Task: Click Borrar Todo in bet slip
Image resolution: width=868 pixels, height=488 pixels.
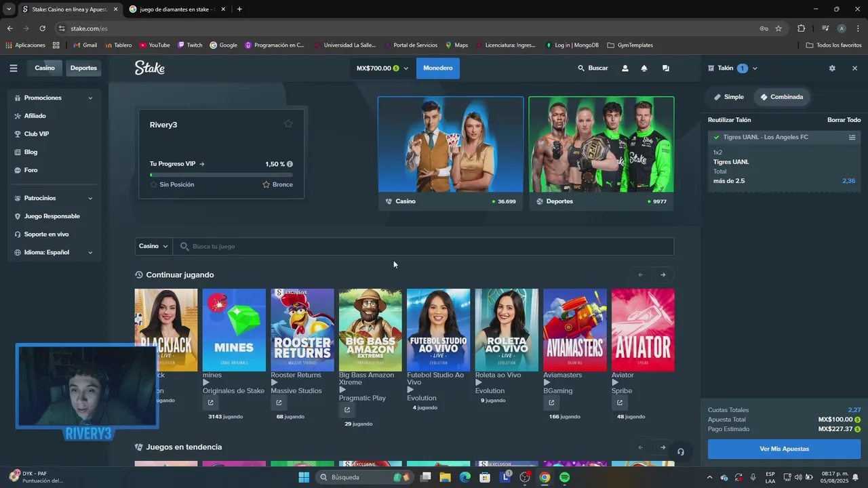Action: (x=844, y=120)
